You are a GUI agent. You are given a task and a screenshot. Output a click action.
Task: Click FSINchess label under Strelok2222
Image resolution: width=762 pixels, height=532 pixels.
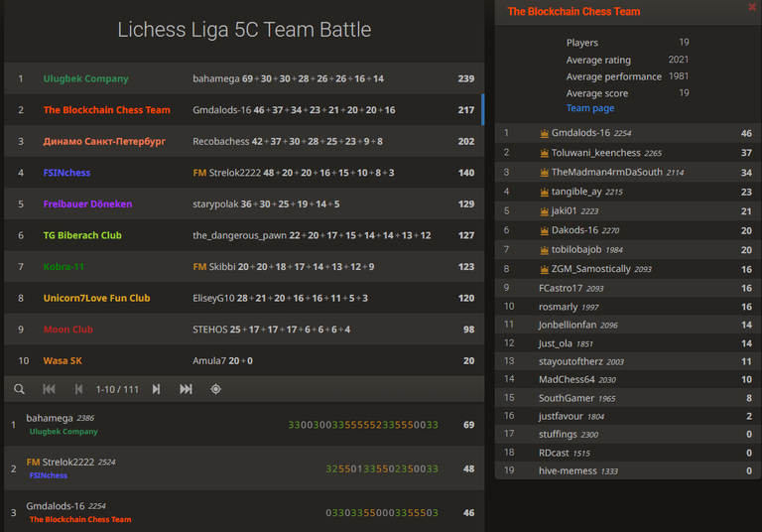click(48, 475)
